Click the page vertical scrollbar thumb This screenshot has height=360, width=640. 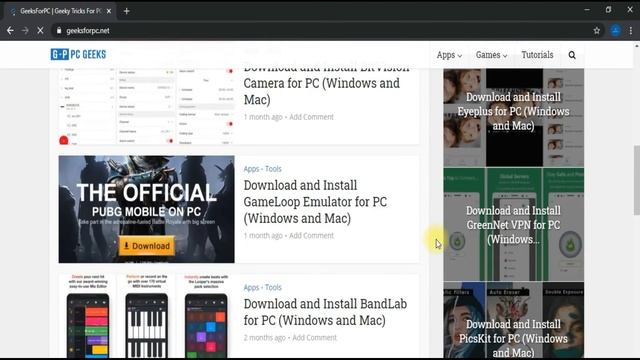[x=636, y=180]
